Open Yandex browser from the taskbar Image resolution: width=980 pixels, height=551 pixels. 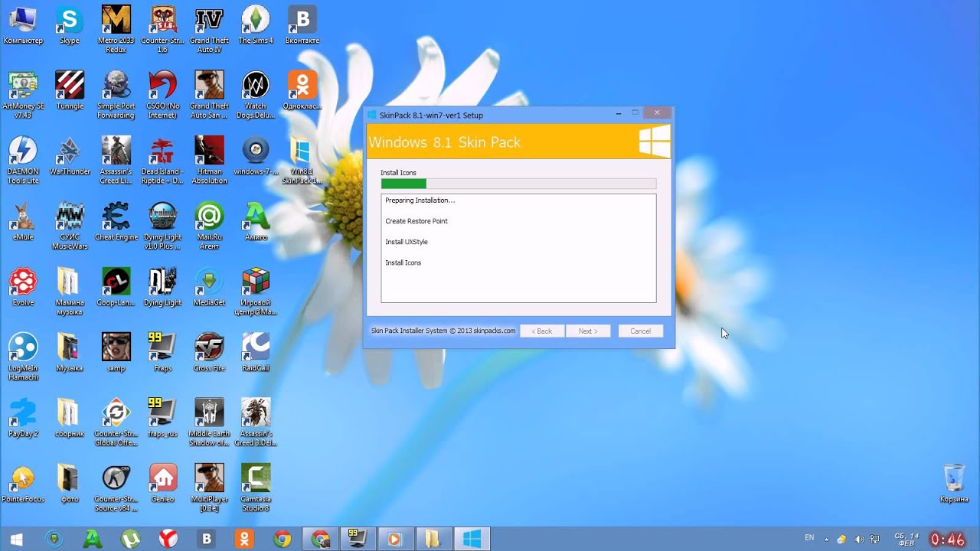point(168,539)
